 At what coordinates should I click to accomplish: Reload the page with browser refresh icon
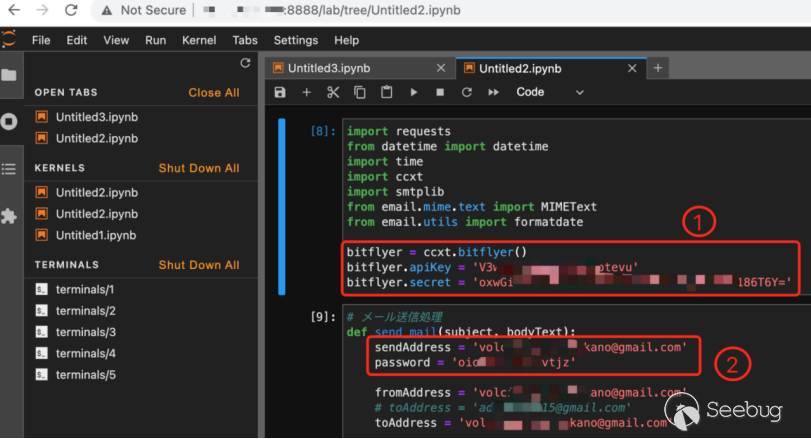[x=71, y=10]
